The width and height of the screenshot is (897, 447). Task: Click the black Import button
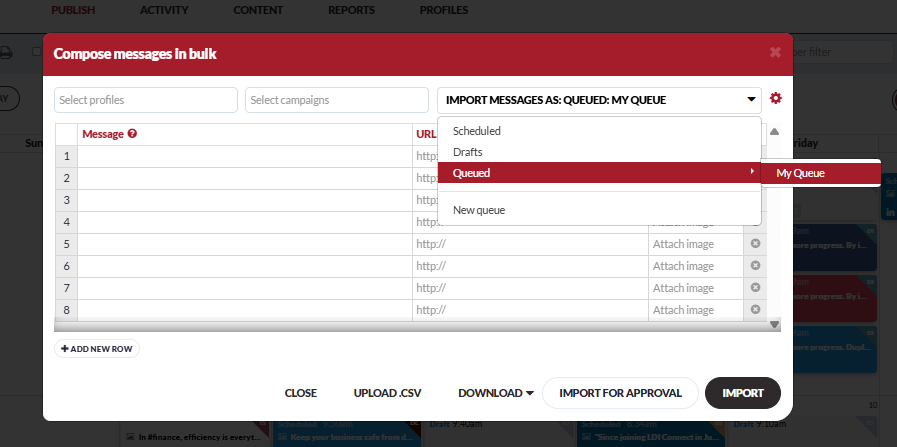[x=743, y=393]
